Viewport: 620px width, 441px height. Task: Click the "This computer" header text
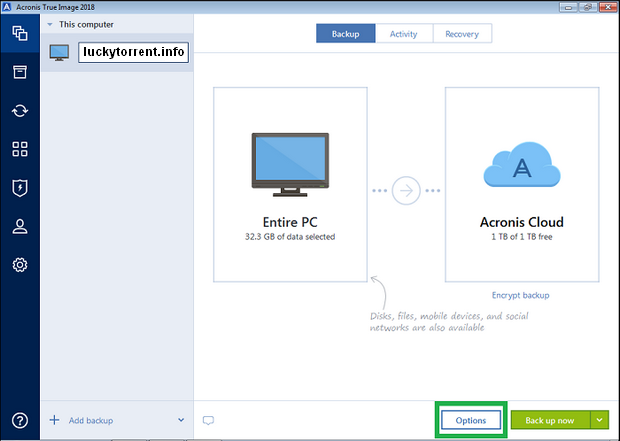coord(86,25)
